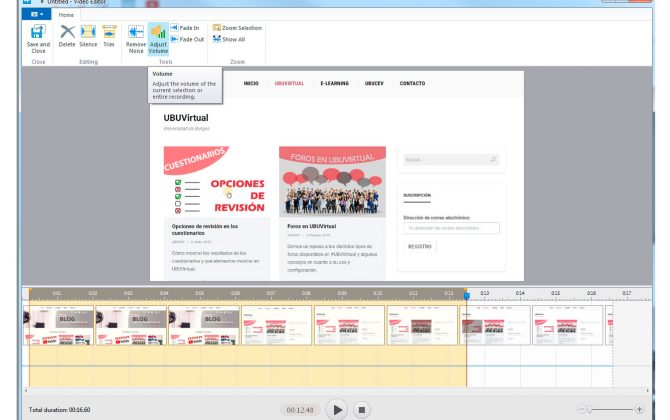
Task: Zoom in timeline with plus button
Action: 639,409
